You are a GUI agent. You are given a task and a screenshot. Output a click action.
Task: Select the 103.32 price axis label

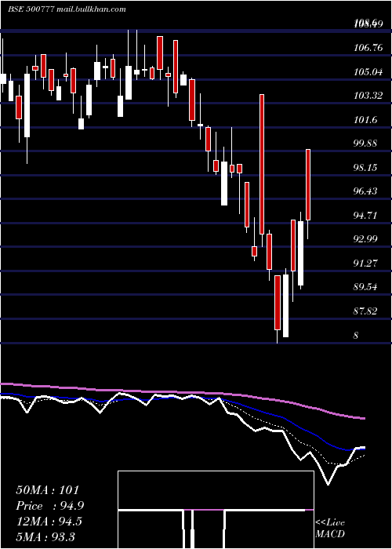pyautogui.click(x=368, y=96)
